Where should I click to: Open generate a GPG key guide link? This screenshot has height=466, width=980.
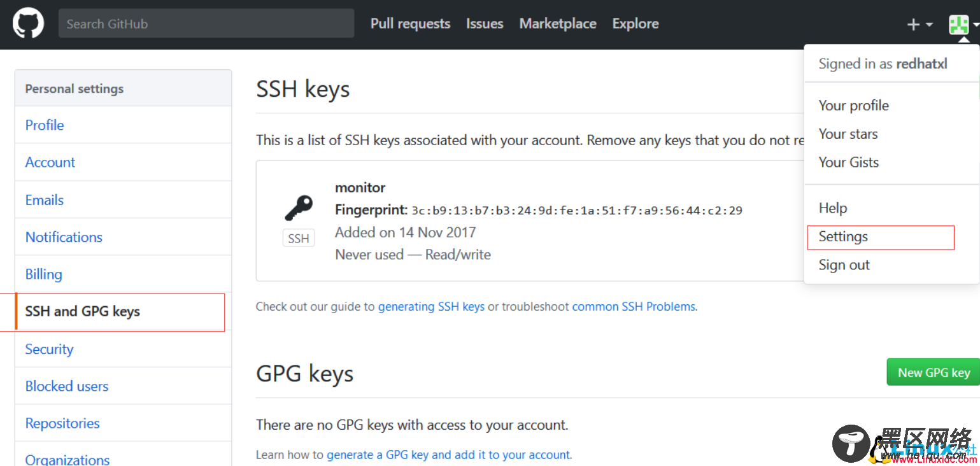(448, 455)
